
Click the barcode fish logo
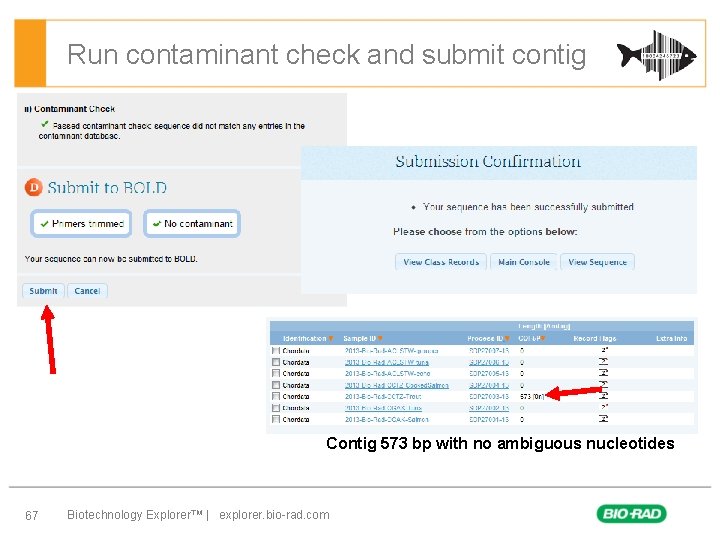(x=657, y=56)
